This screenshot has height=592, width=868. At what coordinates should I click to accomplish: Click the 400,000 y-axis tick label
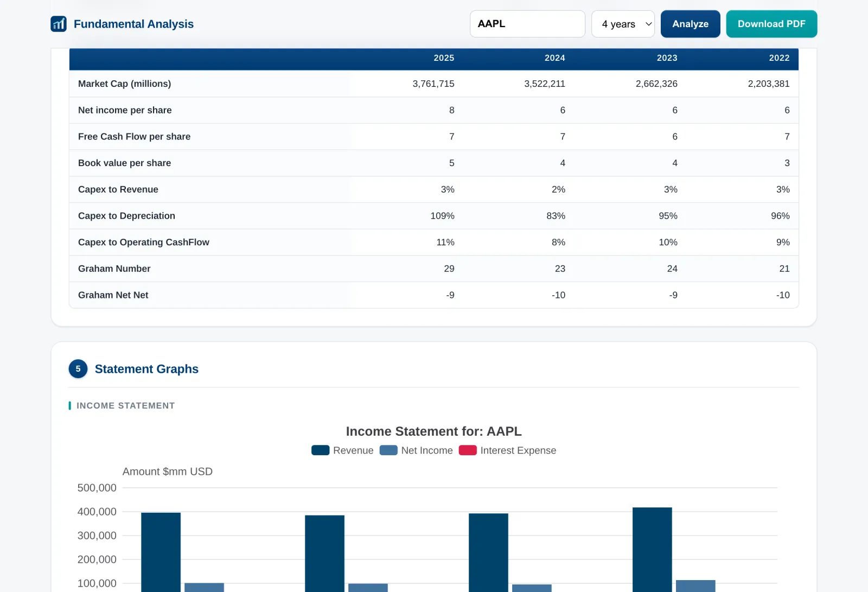coord(97,512)
